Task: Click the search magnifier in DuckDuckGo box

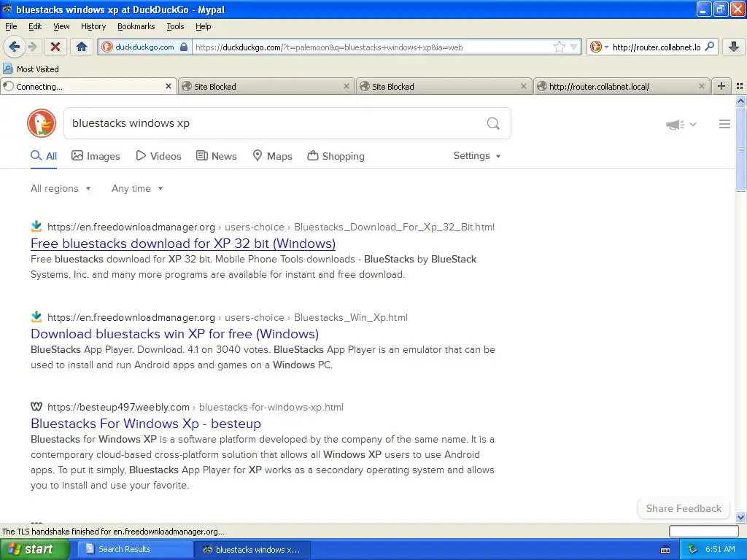Action: point(493,123)
